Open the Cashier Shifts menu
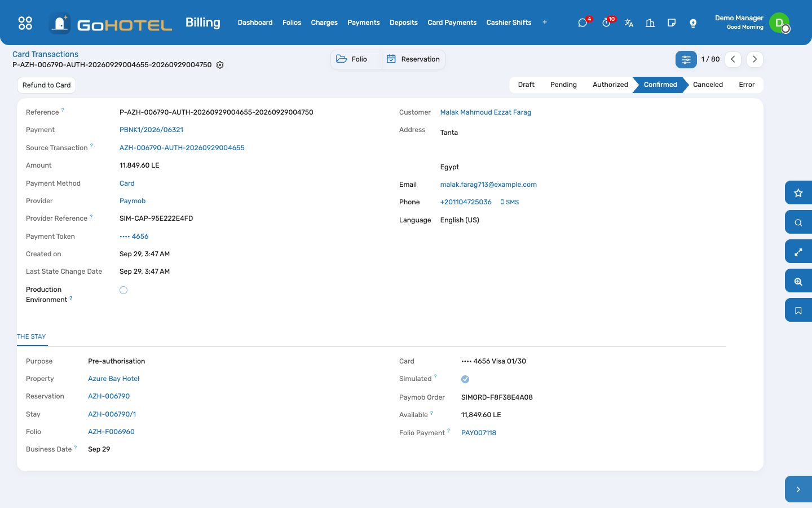 pyautogui.click(x=509, y=23)
